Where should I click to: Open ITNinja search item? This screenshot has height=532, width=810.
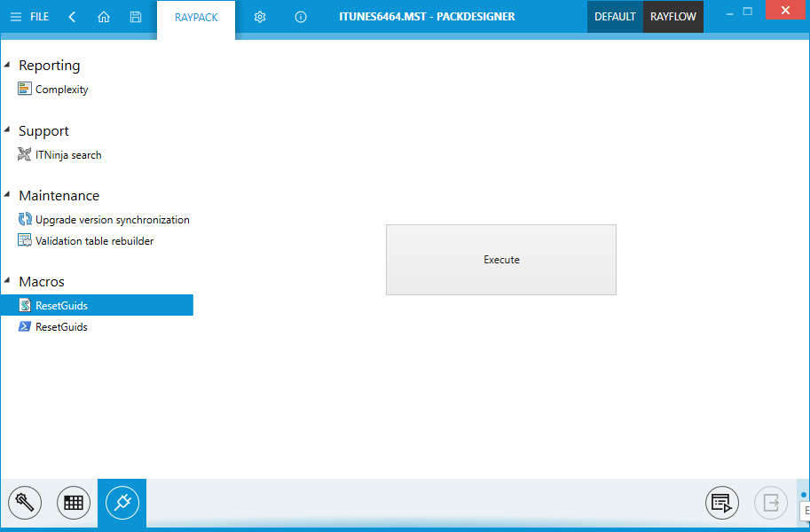click(x=67, y=155)
